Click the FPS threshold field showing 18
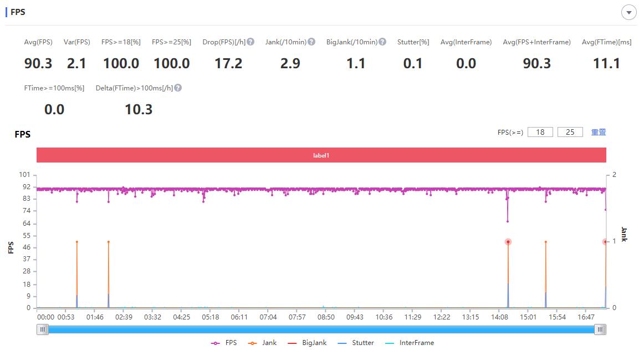 point(540,132)
